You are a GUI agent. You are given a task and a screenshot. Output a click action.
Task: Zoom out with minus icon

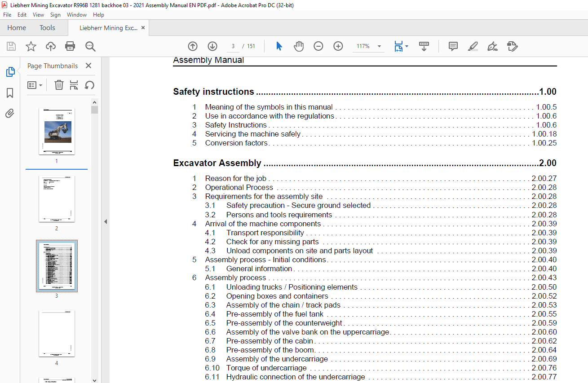[x=318, y=46]
